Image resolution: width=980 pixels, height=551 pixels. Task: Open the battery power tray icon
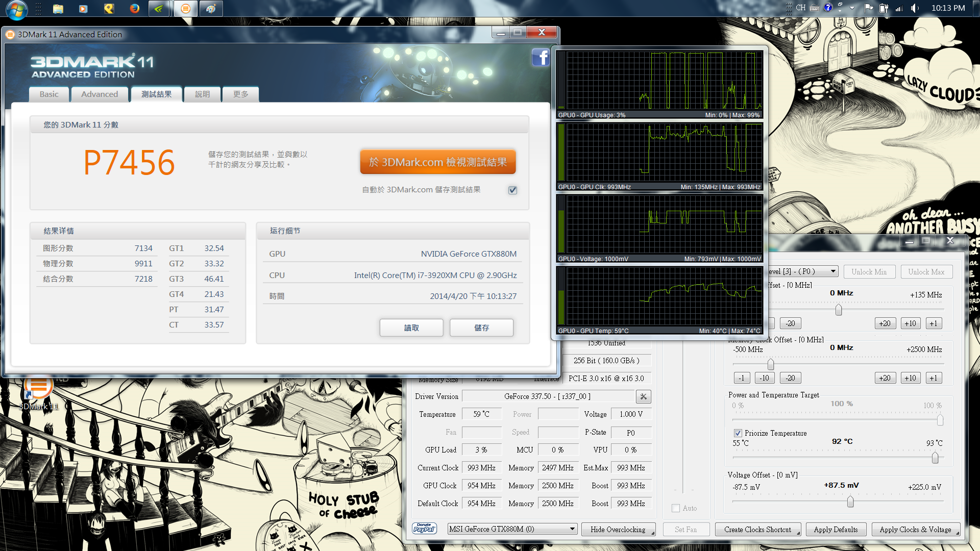point(884,8)
